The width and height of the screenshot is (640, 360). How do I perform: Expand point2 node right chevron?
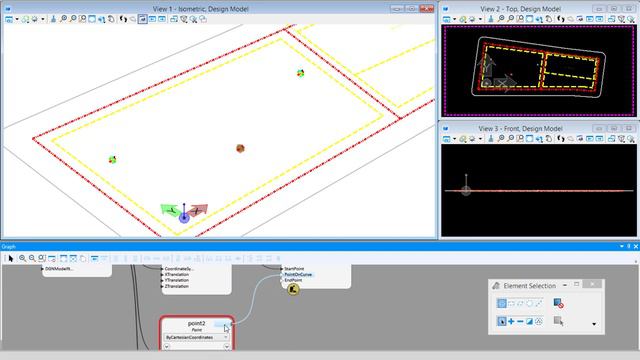(x=227, y=347)
